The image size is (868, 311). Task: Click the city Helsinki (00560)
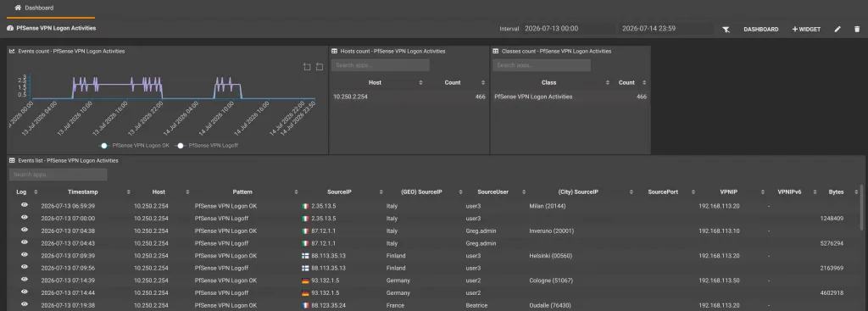551,256
